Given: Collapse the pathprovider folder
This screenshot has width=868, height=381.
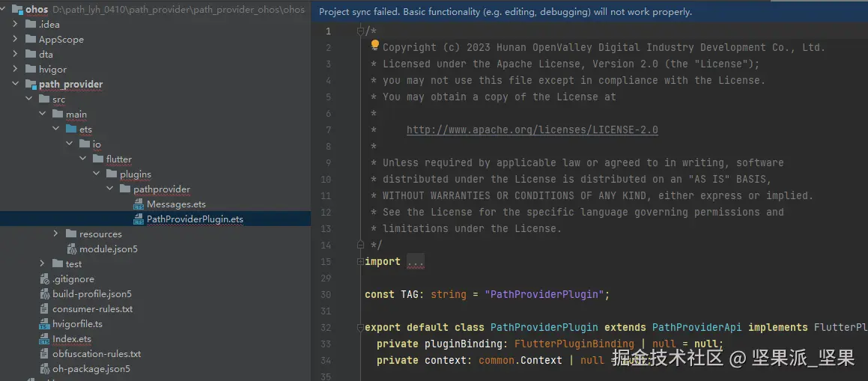Looking at the screenshot, I should click(x=110, y=189).
